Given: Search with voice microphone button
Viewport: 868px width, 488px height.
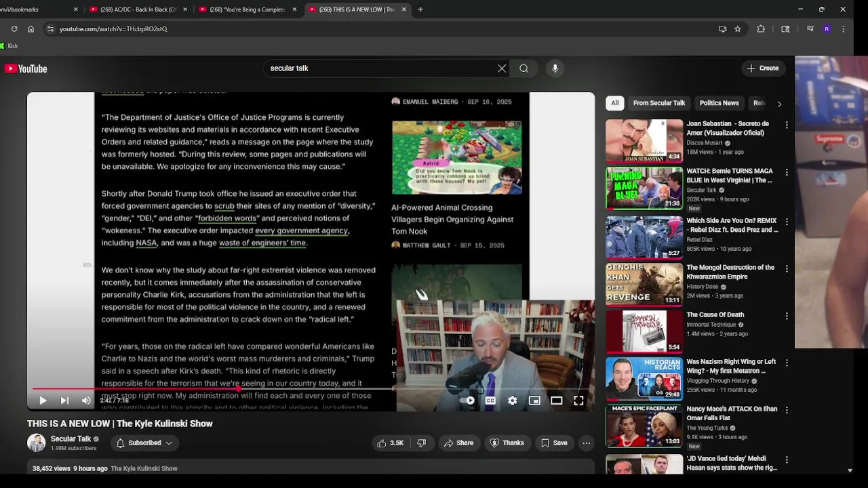Looking at the screenshot, I should click(x=555, y=68).
